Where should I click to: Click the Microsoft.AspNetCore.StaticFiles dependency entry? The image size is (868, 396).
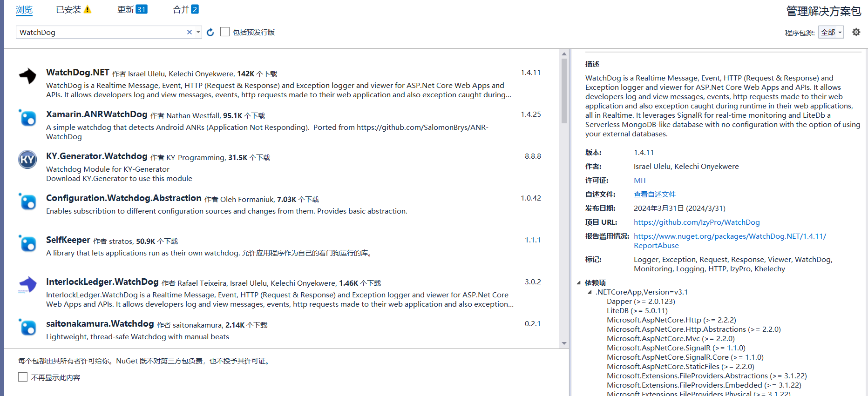[680, 366]
